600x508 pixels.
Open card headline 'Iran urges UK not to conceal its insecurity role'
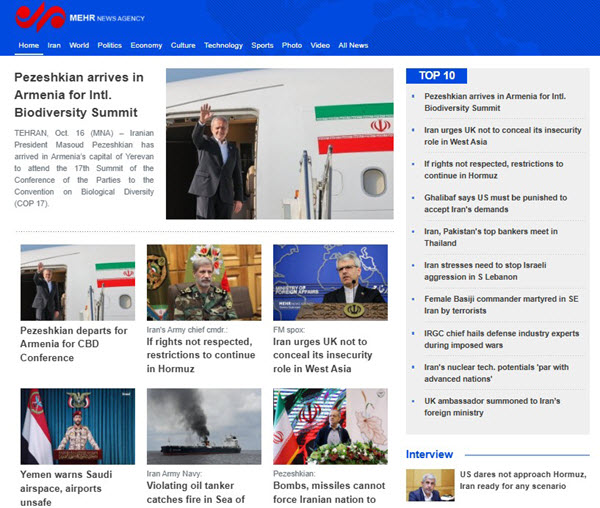pos(323,355)
